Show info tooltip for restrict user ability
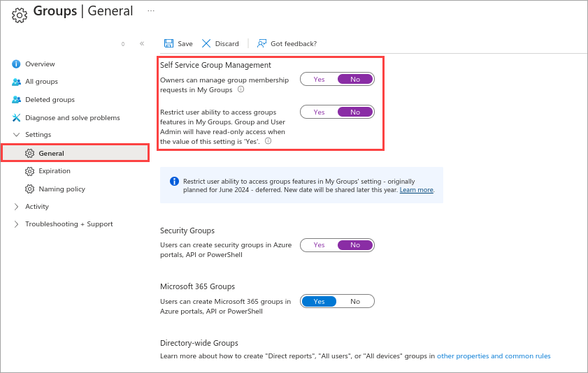588x373 pixels. click(x=268, y=141)
